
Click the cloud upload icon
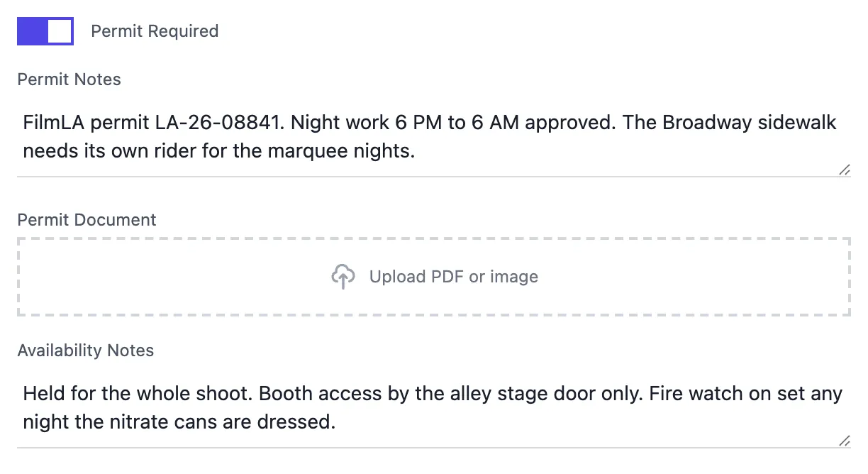pos(343,277)
